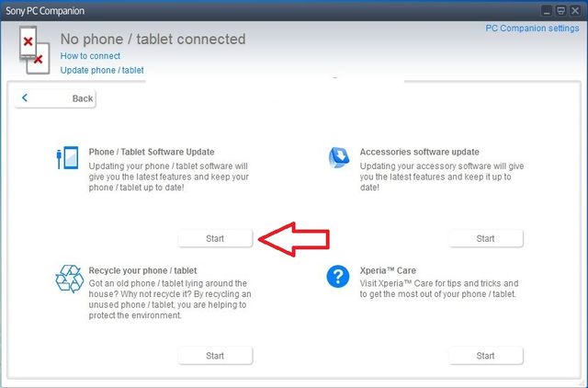Click the 'Accessories software update' title
Image resolution: width=588 pixels, height=388 pixels.
click(420, 152)
